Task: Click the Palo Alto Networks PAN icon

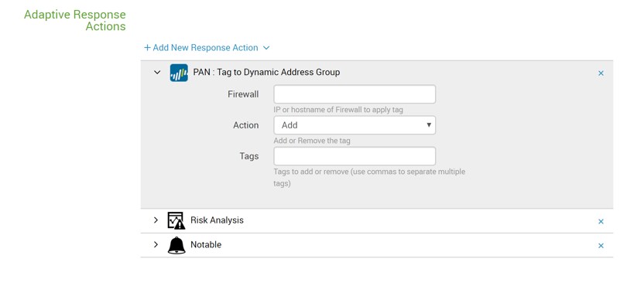Action: pyautogui.click(x=179, y=73)
